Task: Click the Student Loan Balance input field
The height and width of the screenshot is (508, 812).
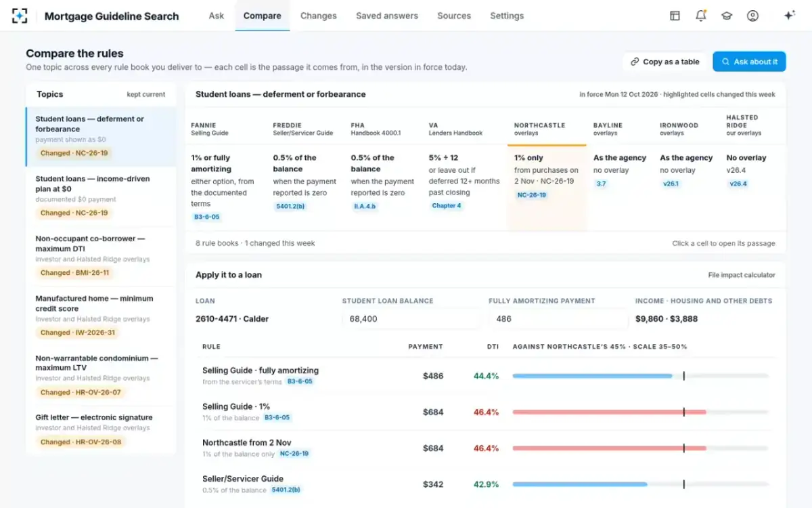Action: (x=411, y=319)
